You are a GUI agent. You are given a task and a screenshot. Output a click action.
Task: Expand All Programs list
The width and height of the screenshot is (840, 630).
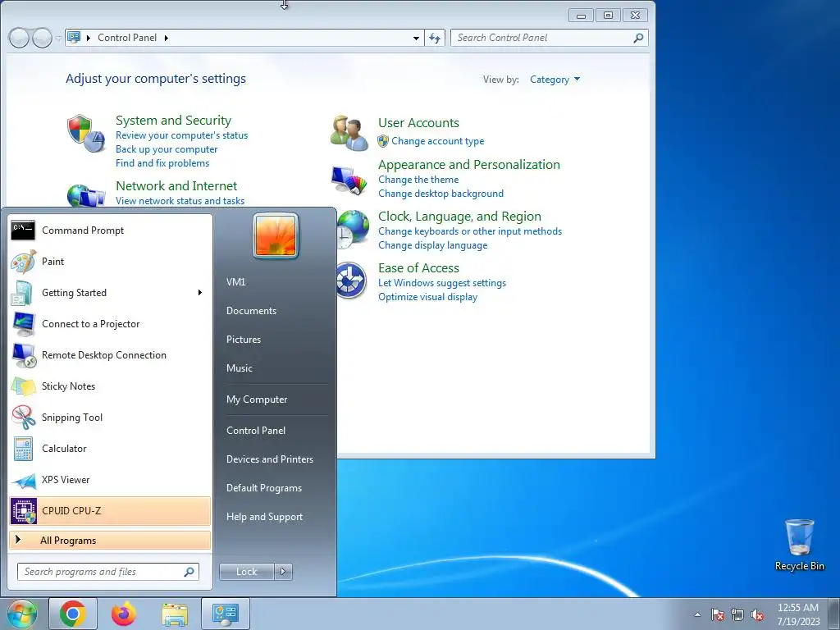[110, 541]
